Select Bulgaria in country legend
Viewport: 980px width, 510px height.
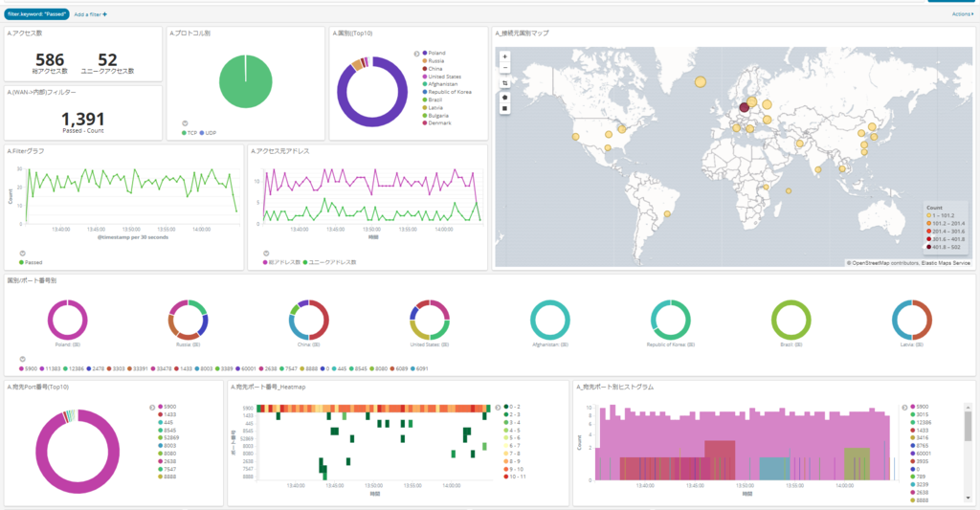(x=438, y=116)
